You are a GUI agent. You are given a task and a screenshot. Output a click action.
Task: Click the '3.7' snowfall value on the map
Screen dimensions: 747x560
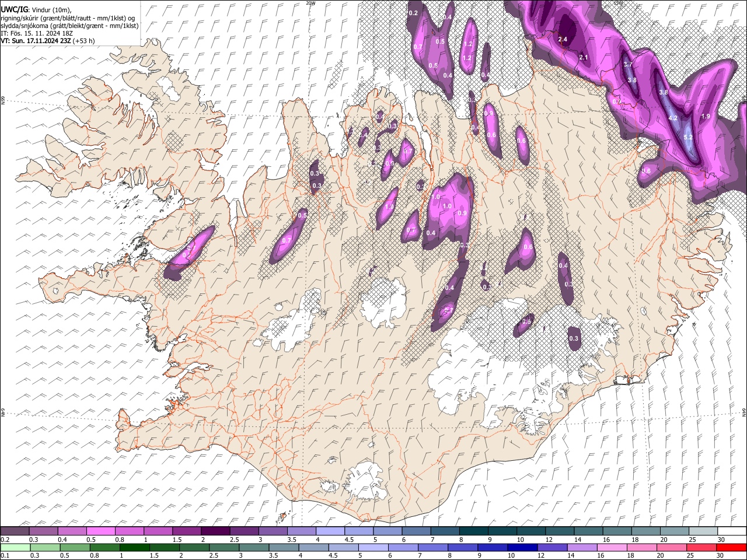(629, 64)
